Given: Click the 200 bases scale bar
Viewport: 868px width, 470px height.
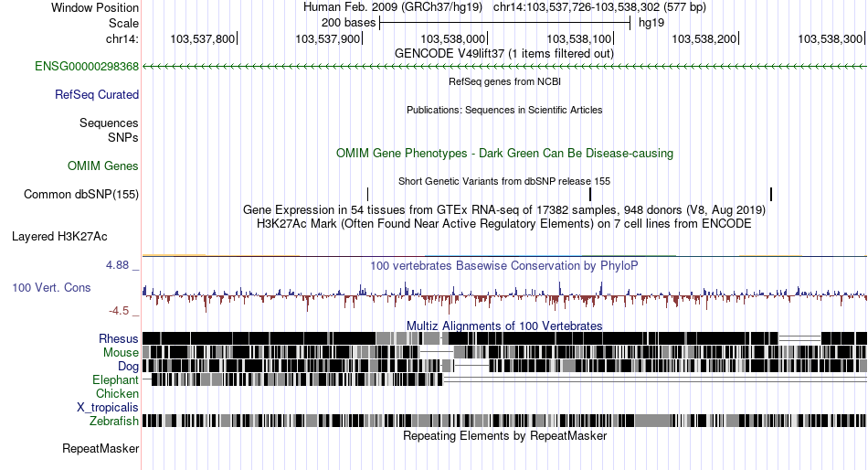Looking at the screenshot, I should tap(505, 23).
